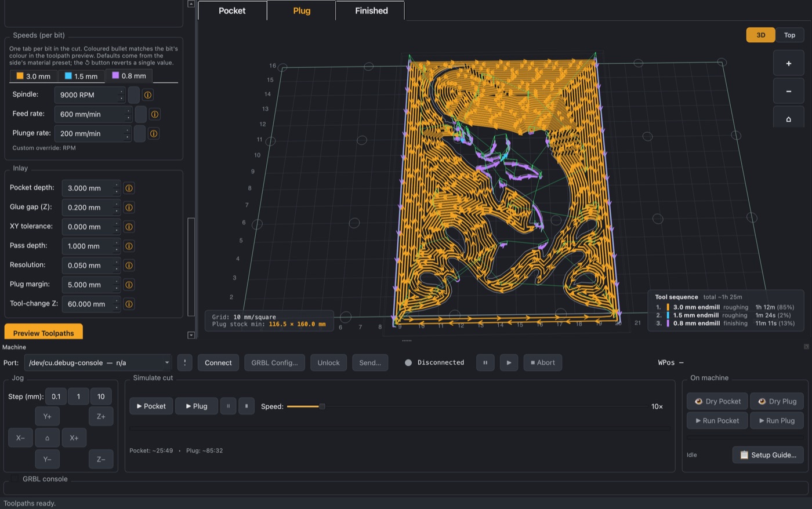This screenshot has width=812, height=509.
Task: Click the Tool-change Z value field
Action: [91, 304]
